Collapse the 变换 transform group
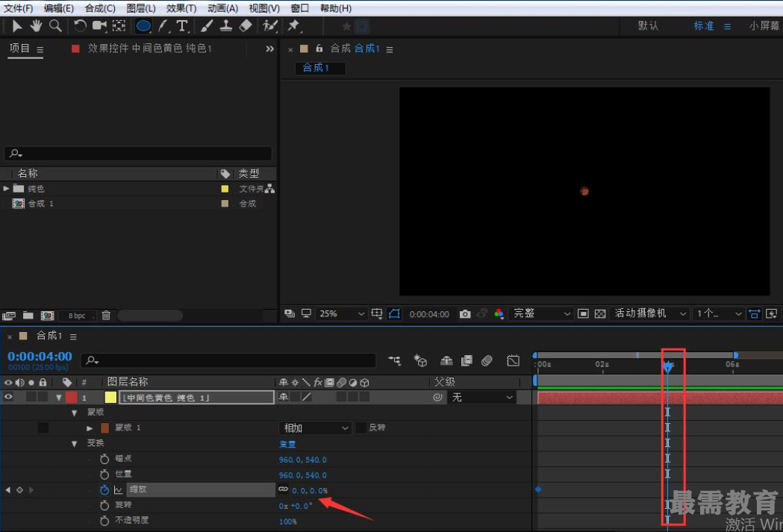This screenshot has width=783, height=532. [75, 443]
